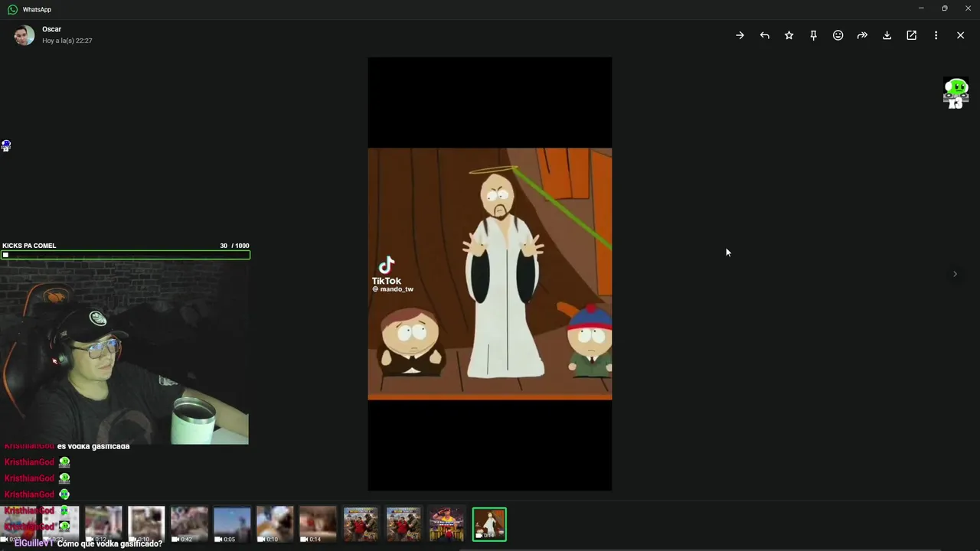Screen dimensions: 980x551
Task: Play the South Park TikTok video
Action: [x=490, y=274]
